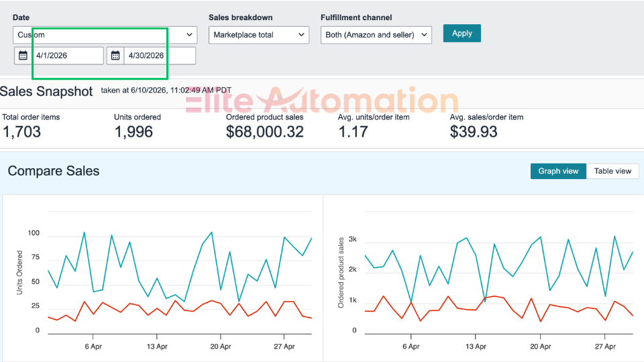Click the Compare Sales heading
Screen dimensions: 644x362
54,171
